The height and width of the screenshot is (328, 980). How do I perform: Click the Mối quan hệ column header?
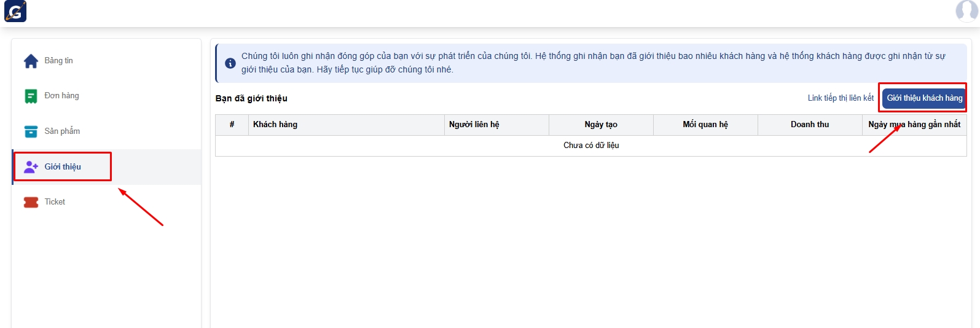(x=705, y=125)
